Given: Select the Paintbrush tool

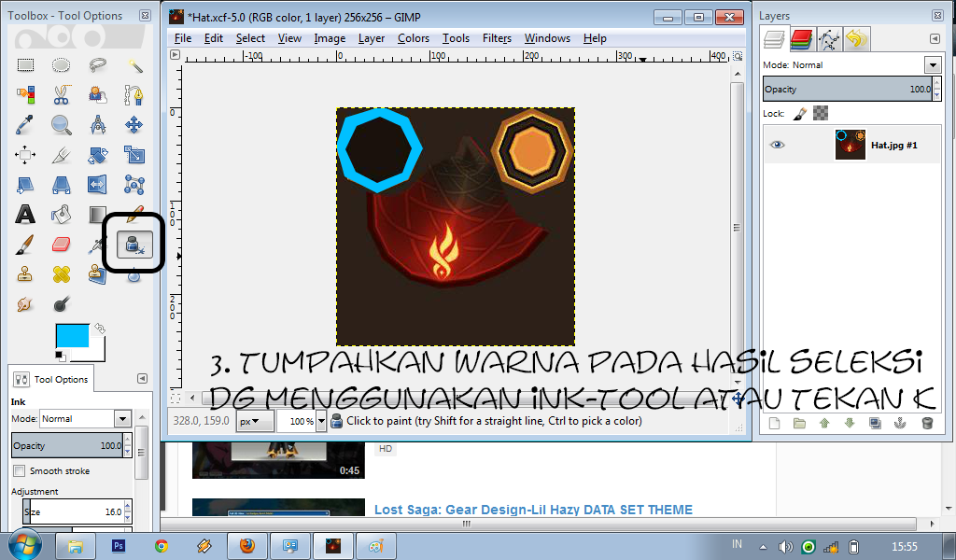Looking at the screenshot, I should coord(25,245).
